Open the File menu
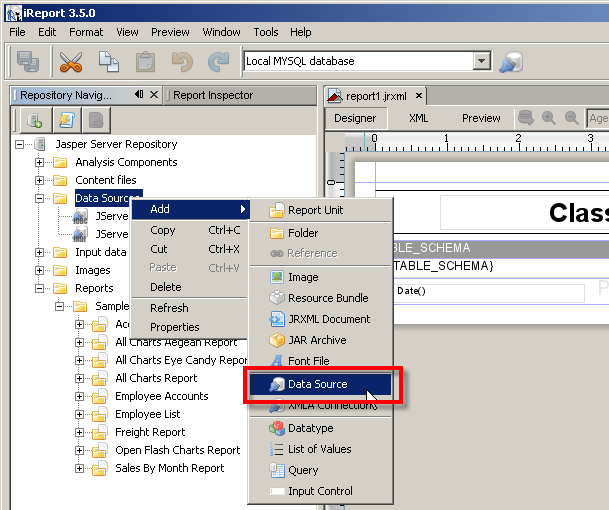The width and height of the screenshot is (609, 510). coord(17,32)
